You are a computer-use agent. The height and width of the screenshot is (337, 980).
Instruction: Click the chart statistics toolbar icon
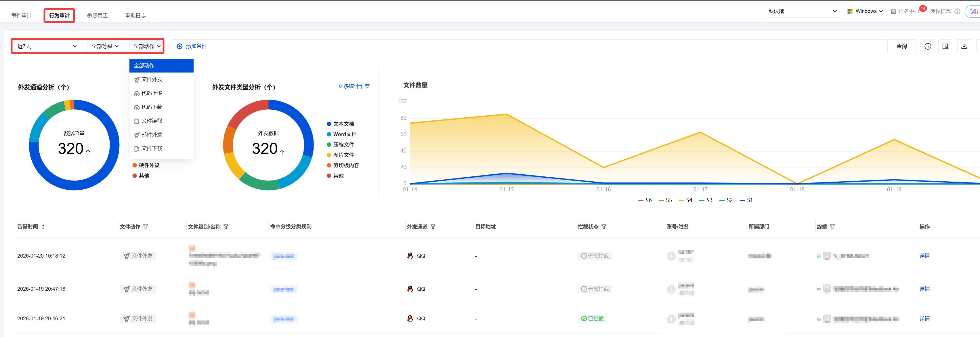pos(945,46)
